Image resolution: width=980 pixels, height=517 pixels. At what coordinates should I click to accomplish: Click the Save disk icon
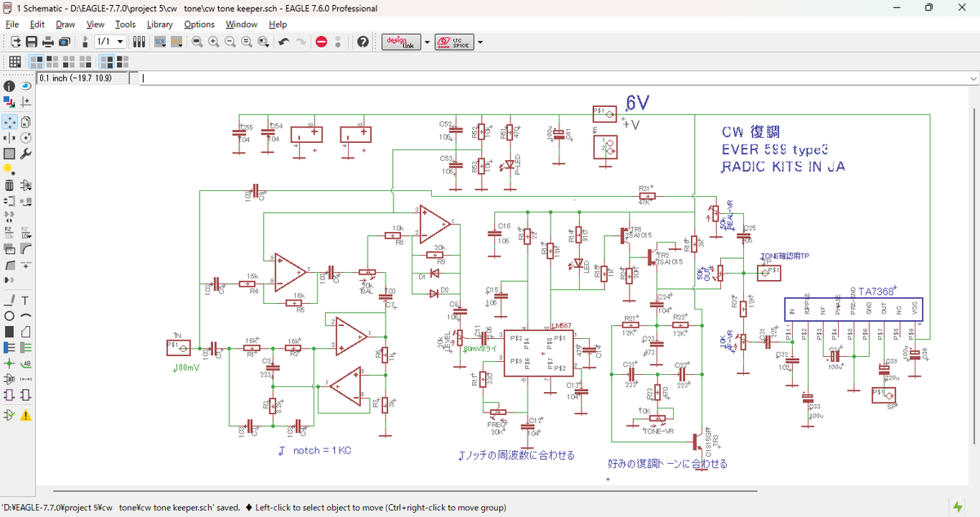pos(32,42)
